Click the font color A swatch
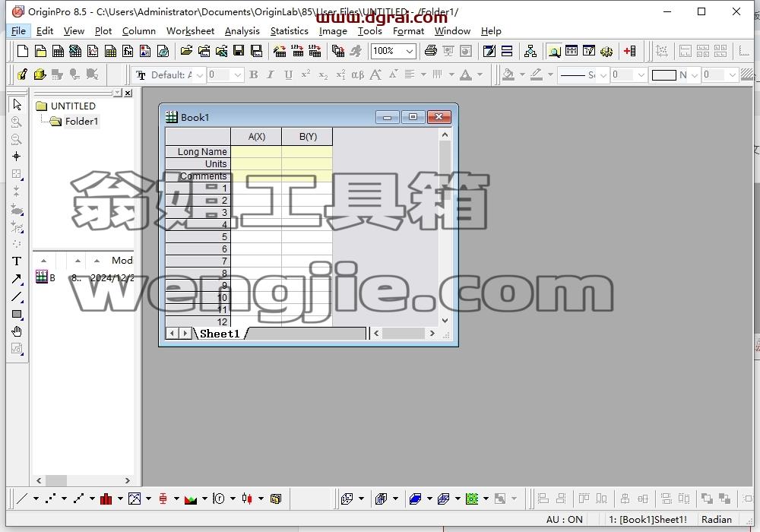The width and height of the screenshot is (760, 532). click(x=466, y=74)
